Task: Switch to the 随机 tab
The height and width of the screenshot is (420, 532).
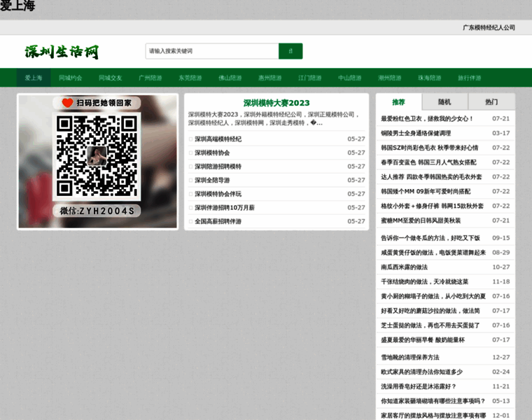Action: click(x=444, y=101)
